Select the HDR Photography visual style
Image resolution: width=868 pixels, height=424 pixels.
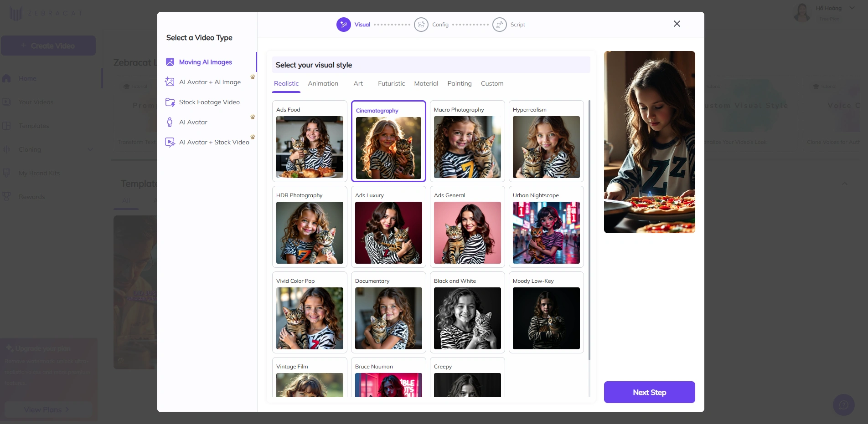click(310, 227)
